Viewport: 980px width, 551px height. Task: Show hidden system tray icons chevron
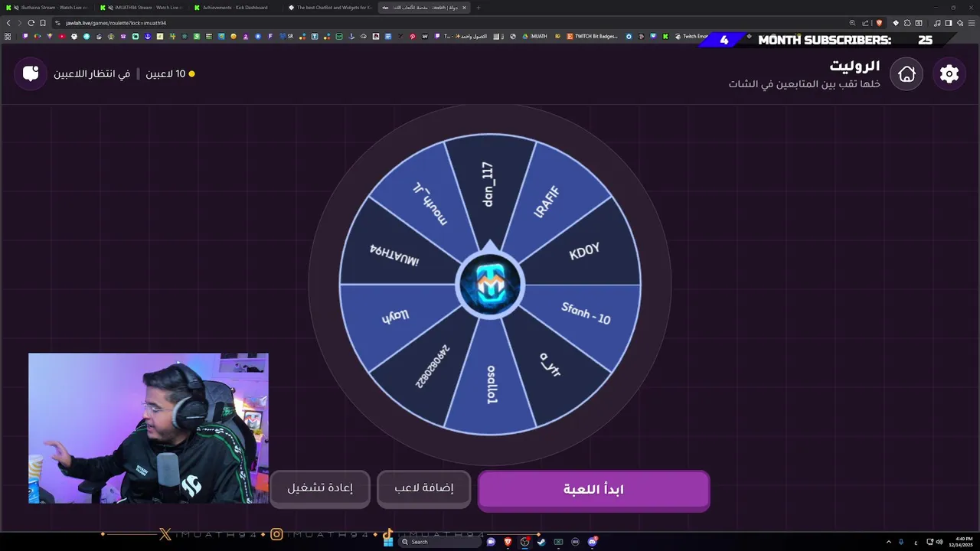click(889, 542)
